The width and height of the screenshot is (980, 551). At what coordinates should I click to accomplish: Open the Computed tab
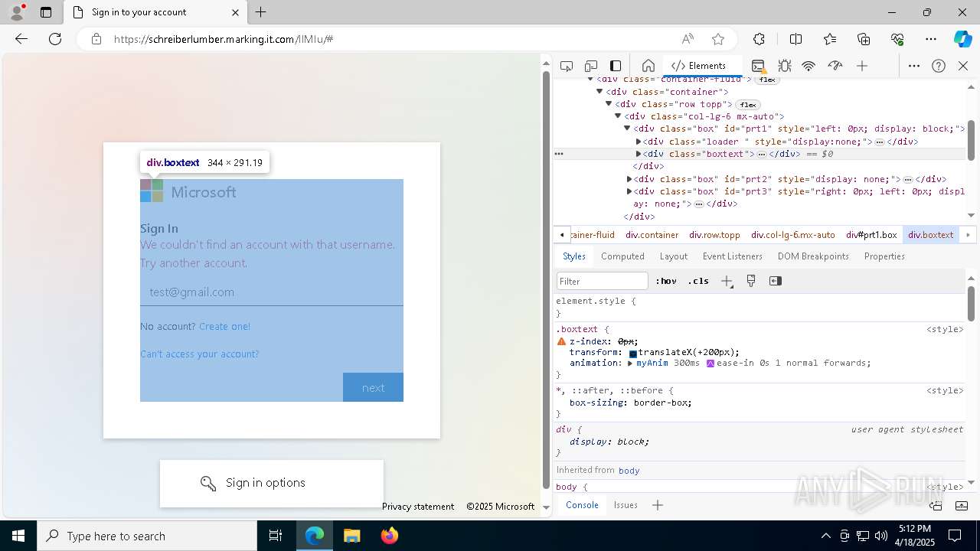coord(622,256)
